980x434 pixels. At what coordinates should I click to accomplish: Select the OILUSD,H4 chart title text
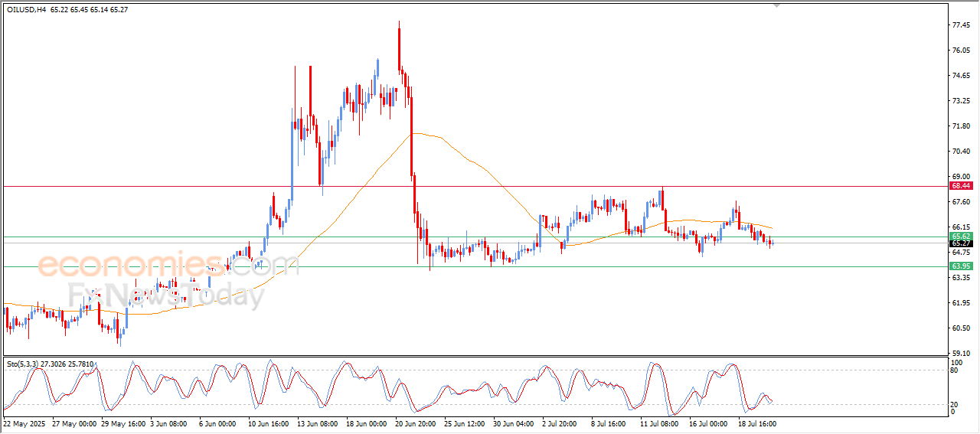pyautogui.click(x=25, y=9)
